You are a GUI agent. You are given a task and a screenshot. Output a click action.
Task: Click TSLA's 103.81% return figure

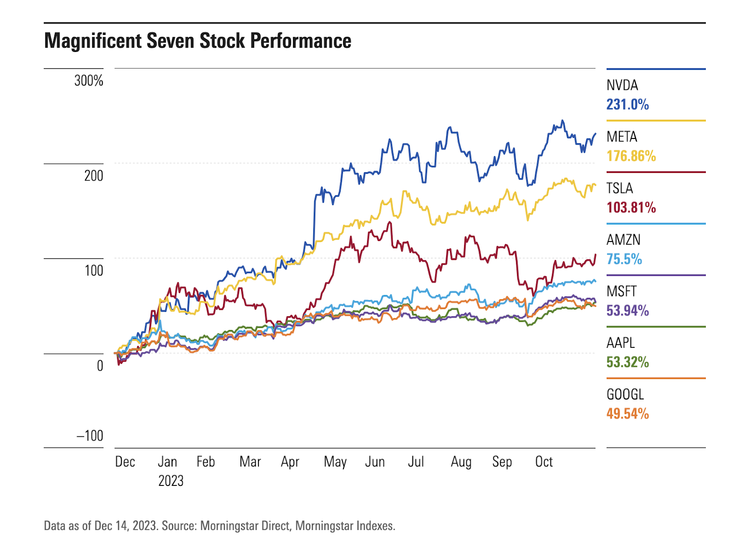[x=631, y=208]
